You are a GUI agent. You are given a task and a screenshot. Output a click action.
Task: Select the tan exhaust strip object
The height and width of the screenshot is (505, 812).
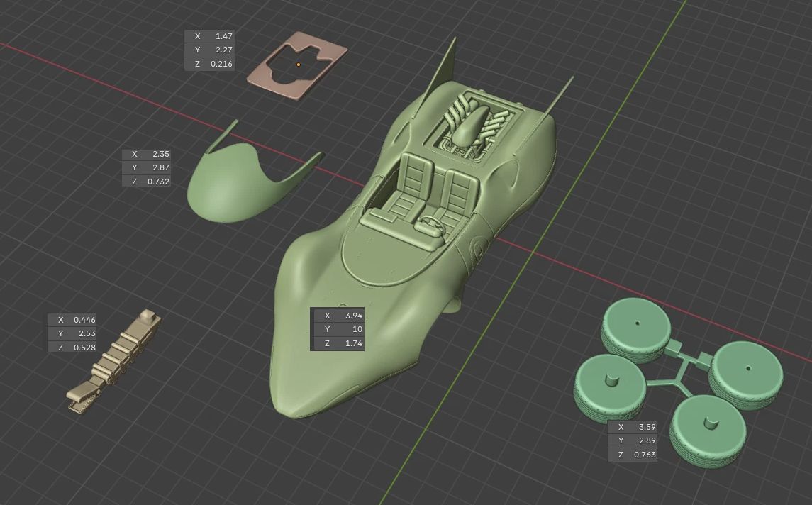click(x=113, y=362)
